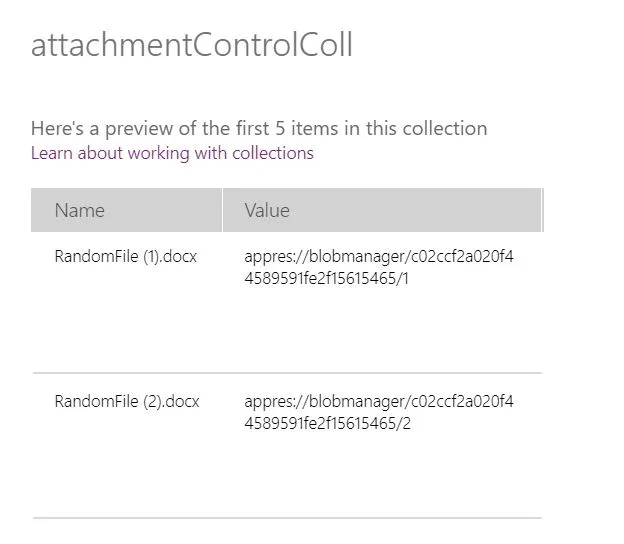Click the "4589591fe2f15615465/1" line of text
Image resolution: width=624 pixels, height=544 pixels.
(x=327, y=279)
